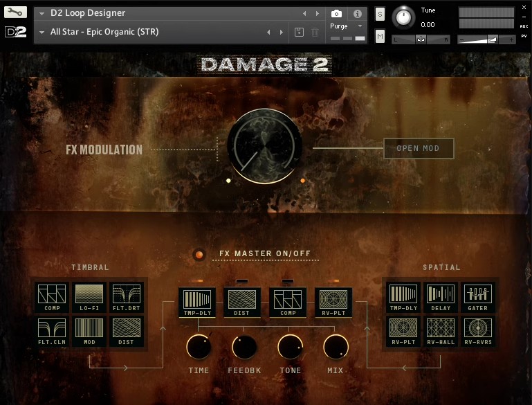Viewport: 532px width, 405px height.
Task: Expand the D2 Loop Designer instrument dropdown
Action: tap(42, 14)
